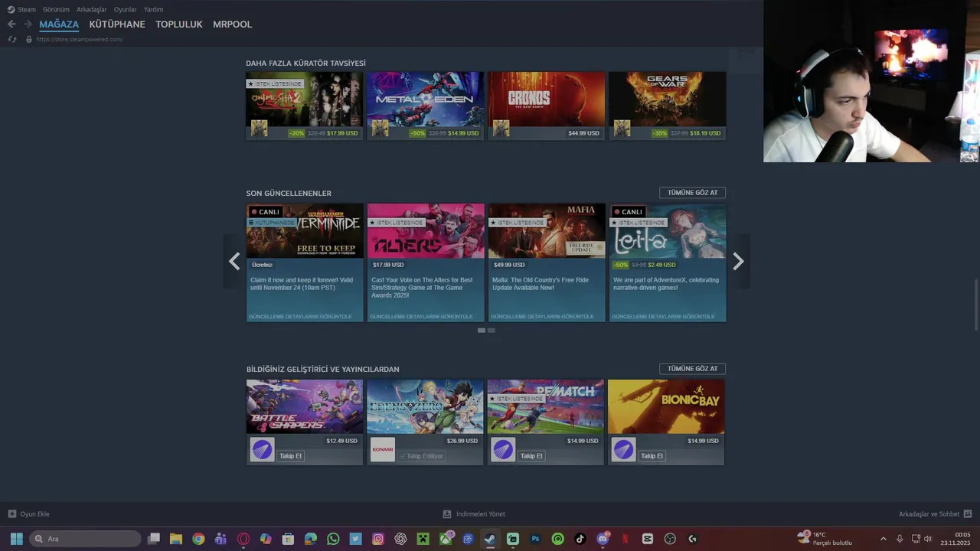Follow the Rematch developer with Takip Et
Screen dimensions: 980x551
pos(531,456)
